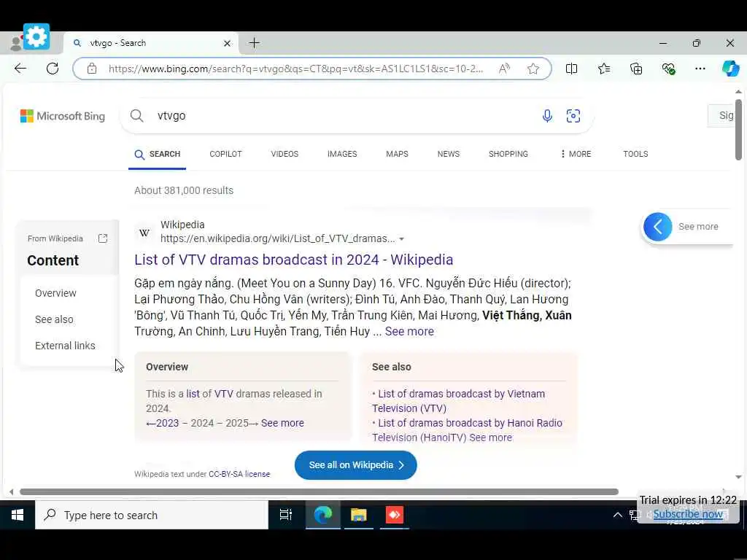Open List of dramas broadcast by Vietnam Television link
Screen dimensions: 747x560
(x=458, y=401)
